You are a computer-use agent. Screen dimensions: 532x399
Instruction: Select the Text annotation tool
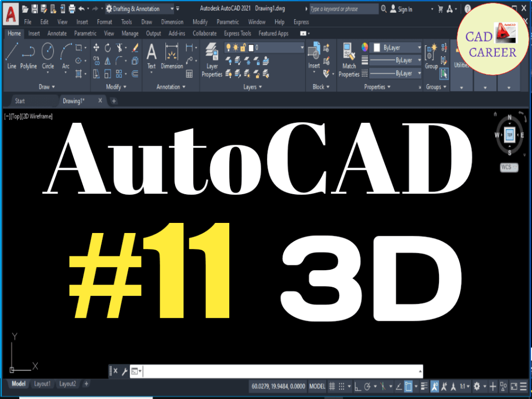[151, 56]
